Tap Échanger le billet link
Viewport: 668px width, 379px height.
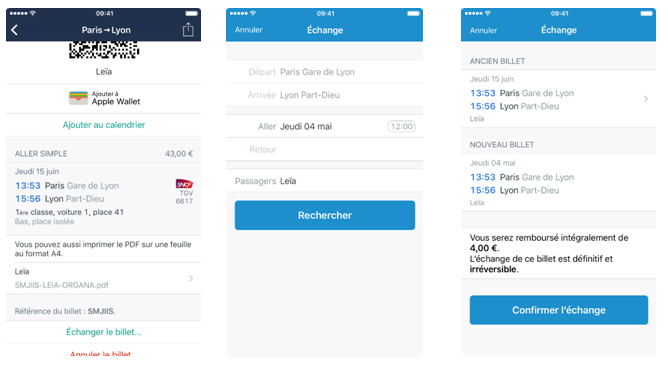click(x=104, y=332)
